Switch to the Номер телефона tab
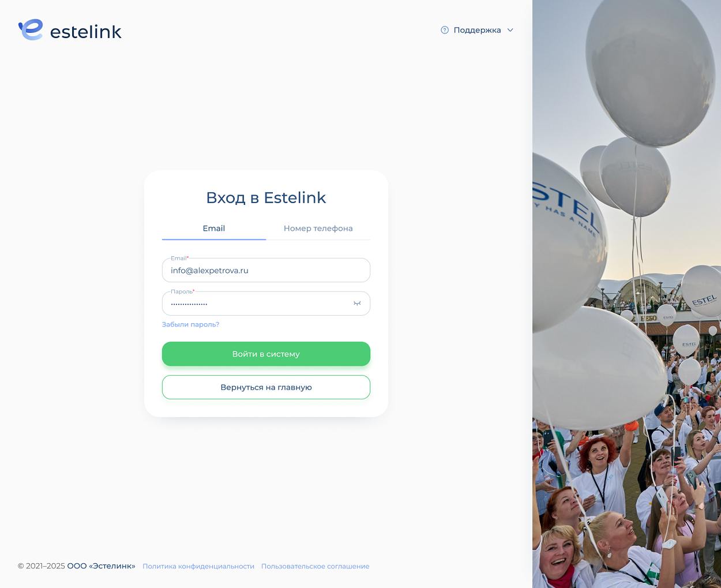This screenshot has width=721, height=588. 318,229
